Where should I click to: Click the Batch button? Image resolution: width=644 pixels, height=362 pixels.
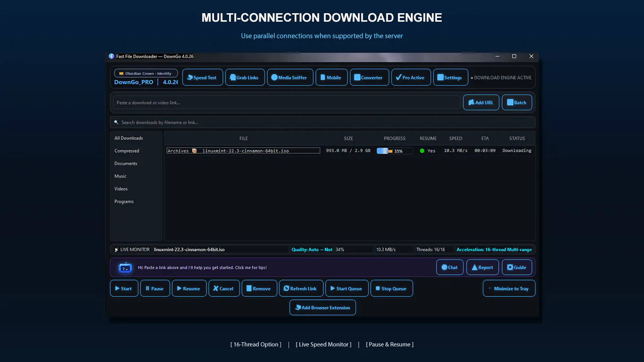[517, 102]
